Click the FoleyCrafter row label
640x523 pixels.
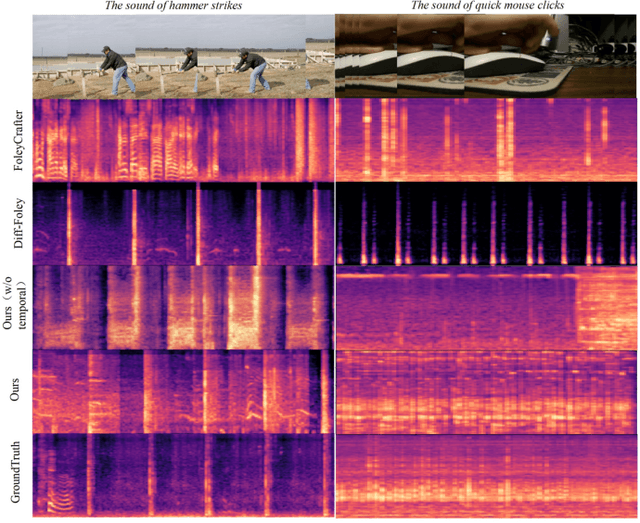click(x=17, y=139)
